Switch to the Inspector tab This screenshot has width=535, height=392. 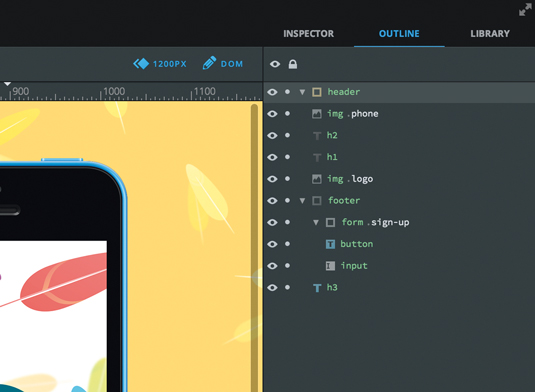(x=308, y=33)
